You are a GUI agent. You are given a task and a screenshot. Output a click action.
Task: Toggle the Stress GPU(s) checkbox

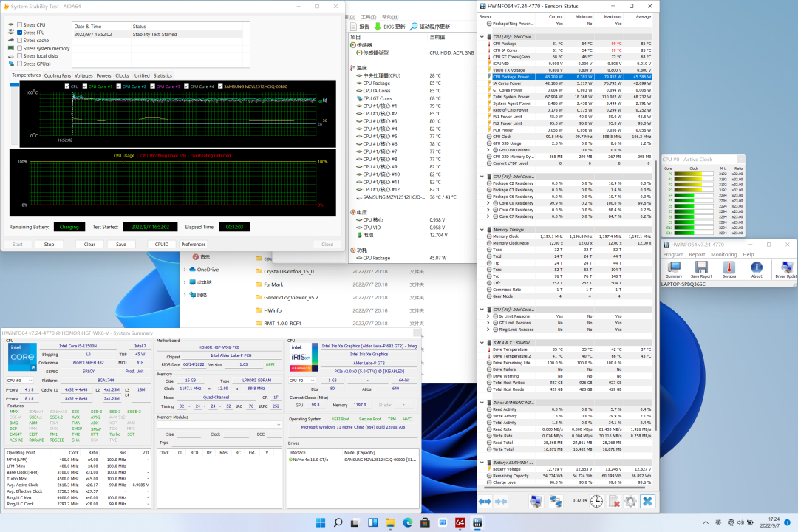click(19, 64)
